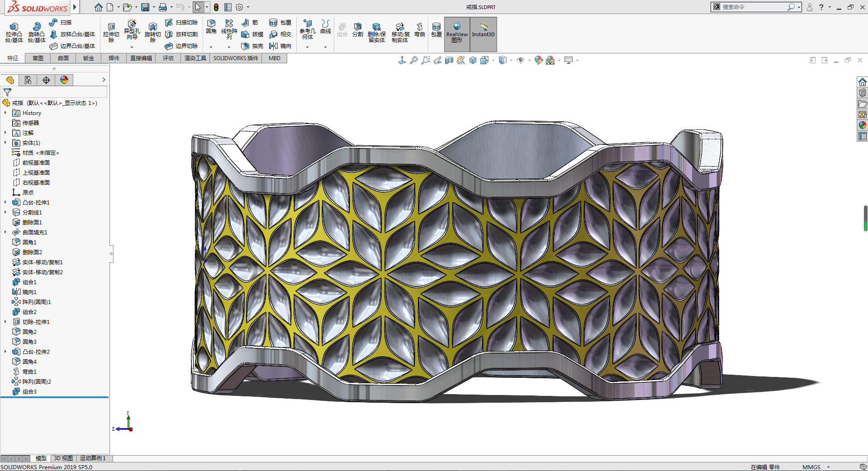Open the 评估 (Evaluate) ribbon tab

168,58
